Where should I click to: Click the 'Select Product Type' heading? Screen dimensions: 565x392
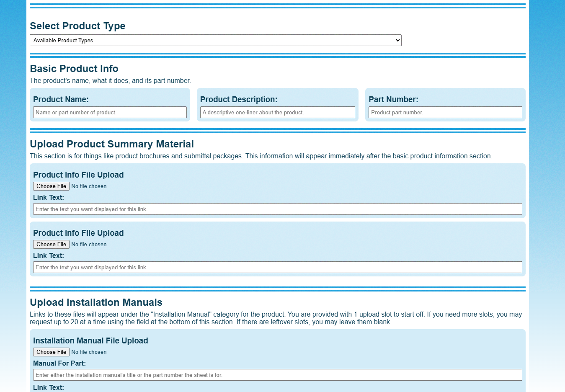[x=77, y=26]
